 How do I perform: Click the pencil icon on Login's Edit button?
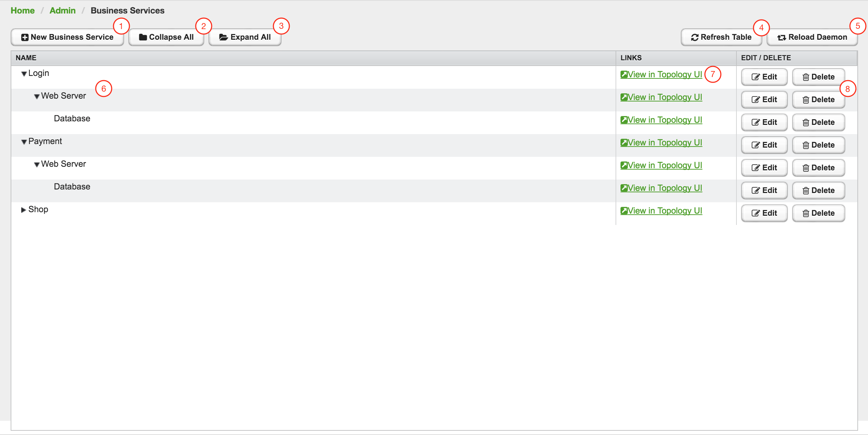pyautogui.click(x=756, y=77)
